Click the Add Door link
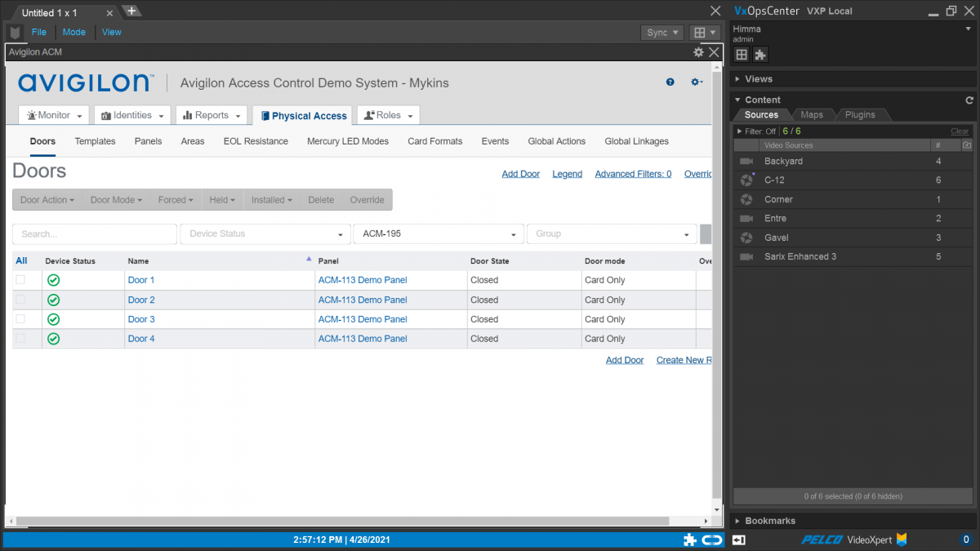Viewport: 980px width, 551px height. point(520,173)
